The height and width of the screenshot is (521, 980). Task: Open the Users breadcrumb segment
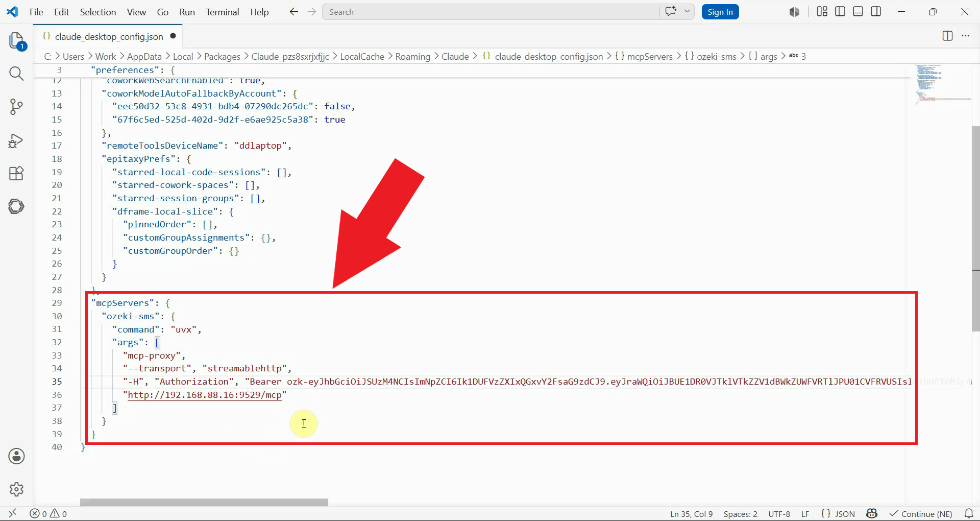coord(73,56)
